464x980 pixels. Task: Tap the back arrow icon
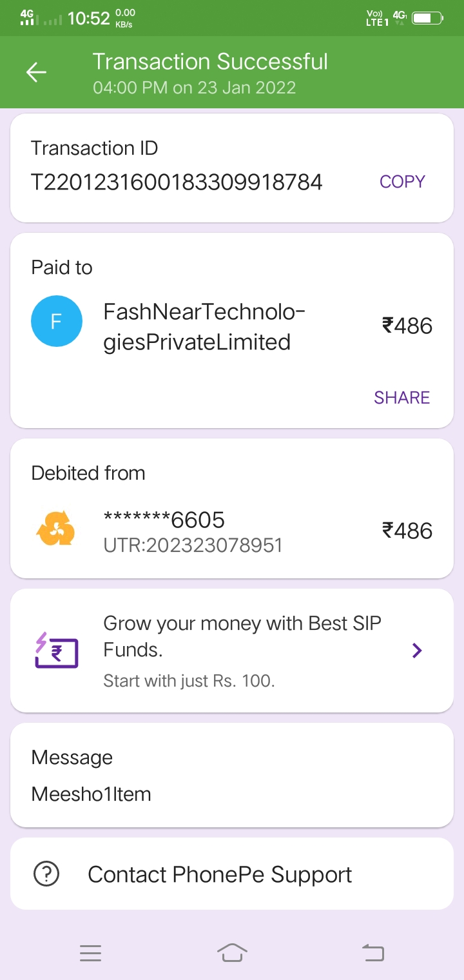(36, 72)
